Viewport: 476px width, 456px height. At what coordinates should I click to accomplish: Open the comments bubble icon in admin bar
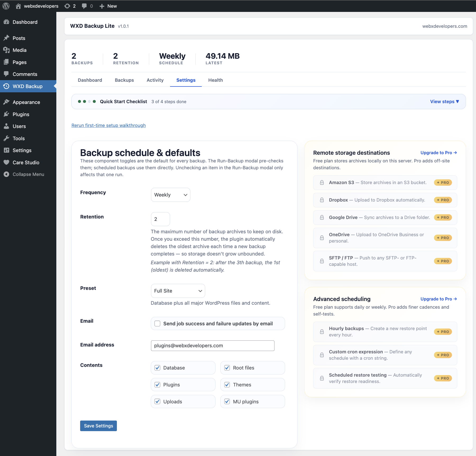coord(84,6)
